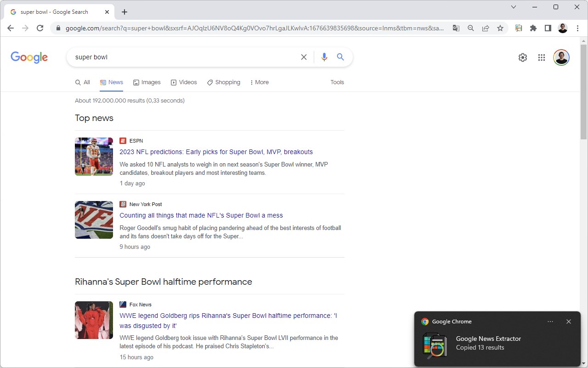This screenshot has height=368, width=588.
Task: Click the Fox News source label
Action: 140,305
